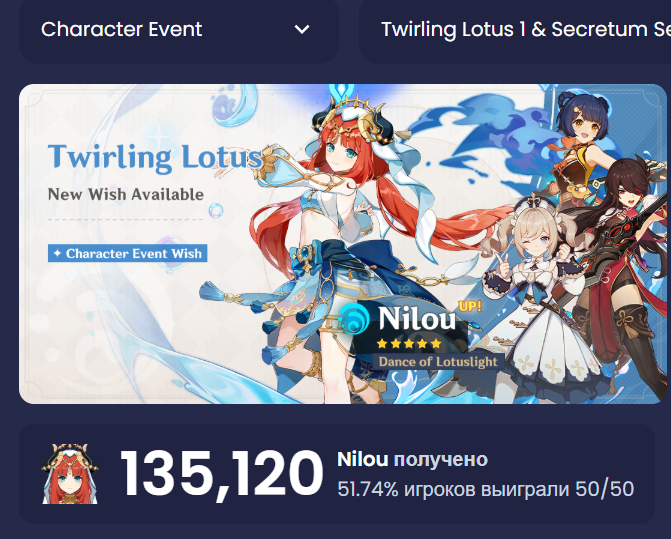The image size is (671, 539).
Task: Click the Hydro element icon beside Nilou
Action: point(354,319)
